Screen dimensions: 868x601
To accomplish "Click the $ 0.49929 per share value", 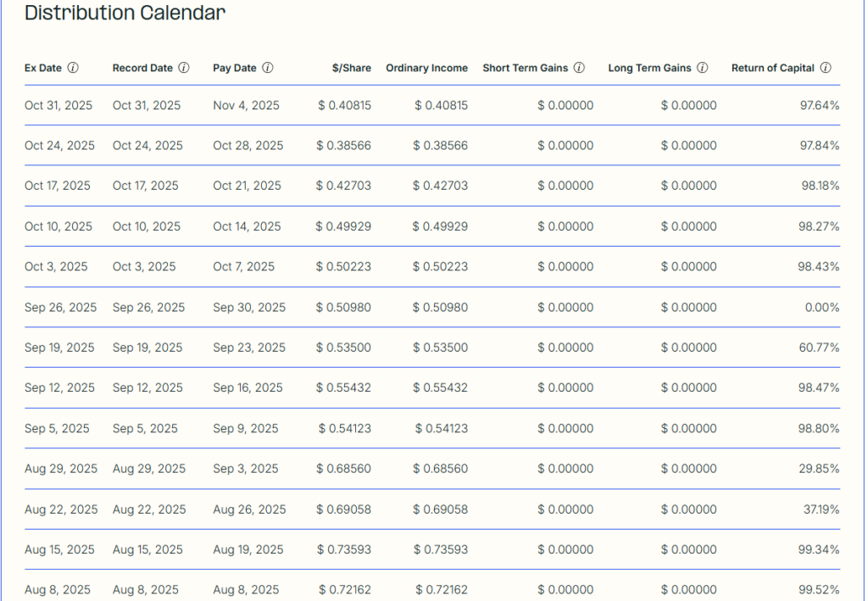I will [343, 226].
